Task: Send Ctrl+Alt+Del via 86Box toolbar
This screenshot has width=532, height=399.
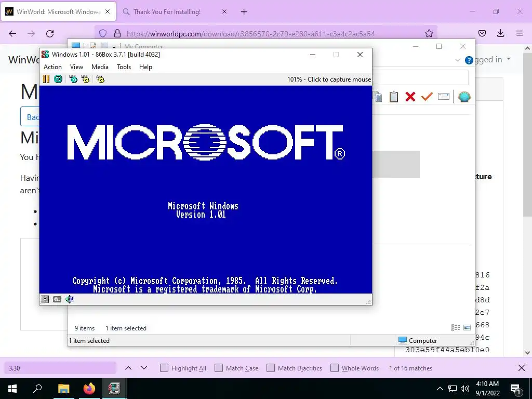Action: (x=73, y=79)
